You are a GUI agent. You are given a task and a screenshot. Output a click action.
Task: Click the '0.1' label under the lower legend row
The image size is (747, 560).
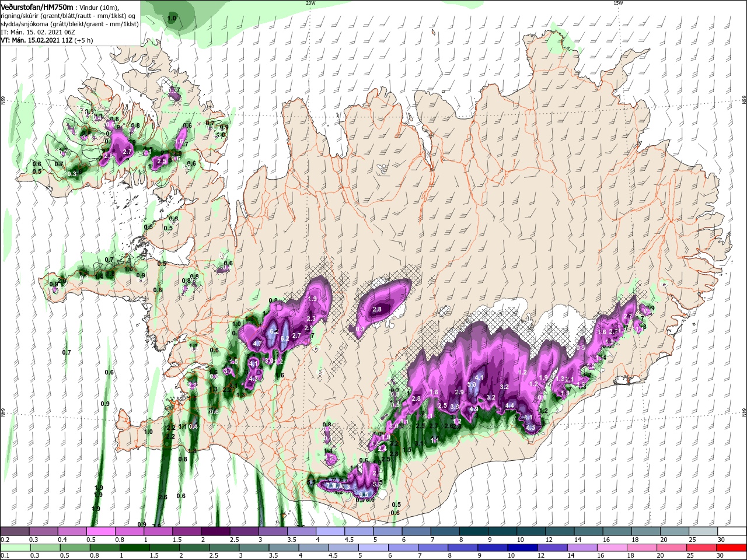5,555
